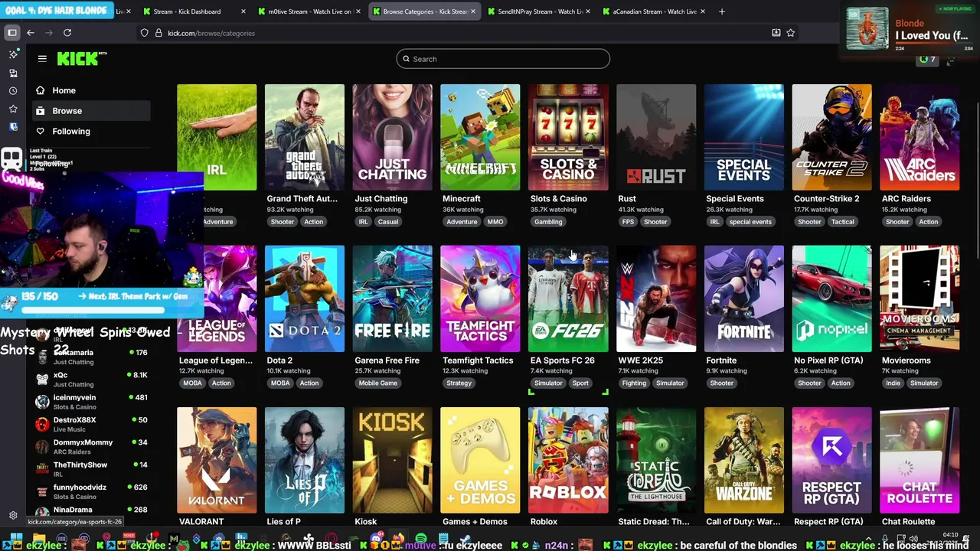Click Mobile Game tag under Garena Free Fire
The width and height of the screenshot is (980, 551).
pyautogui.click(x=378, y=383)
